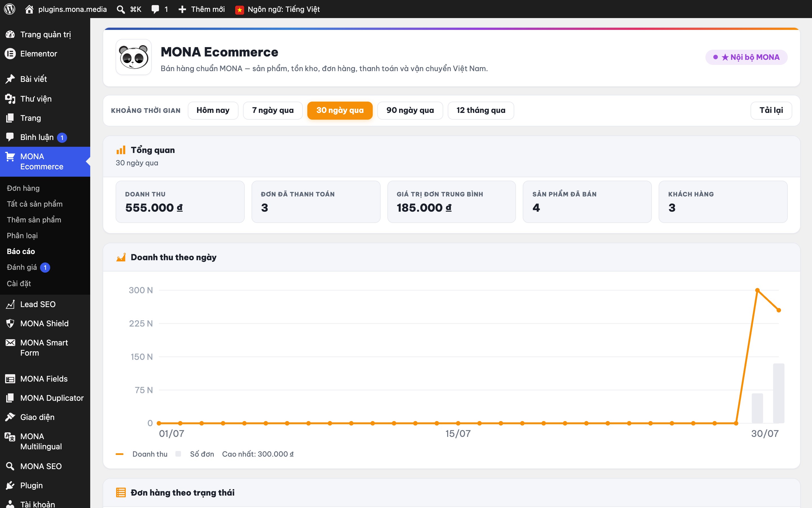This screenshot has height=508, width=812.
Task: Click the tallest Số đơn bar
Action: point(779,393)
